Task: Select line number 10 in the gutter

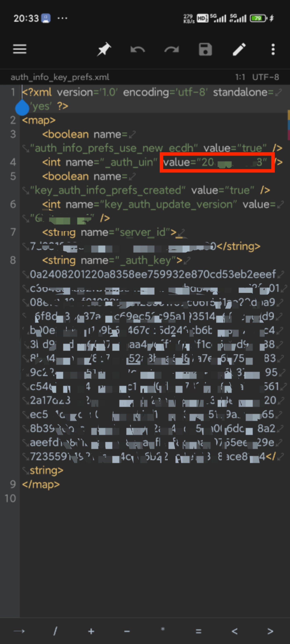Action: point(10,498)
